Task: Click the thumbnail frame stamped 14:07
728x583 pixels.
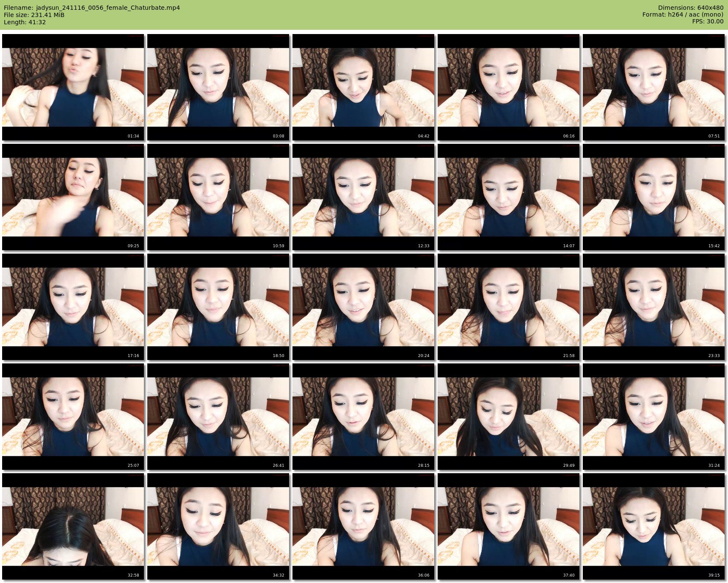Action: pos(509,197)
